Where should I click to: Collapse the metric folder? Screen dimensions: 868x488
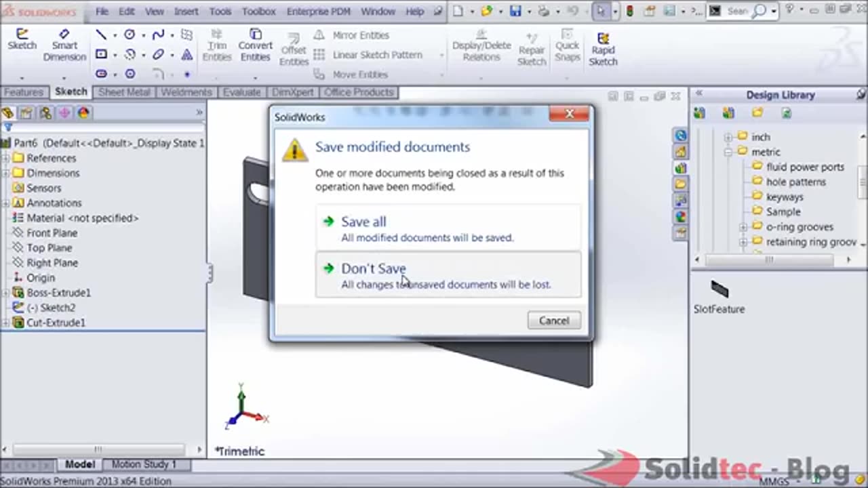728,152
